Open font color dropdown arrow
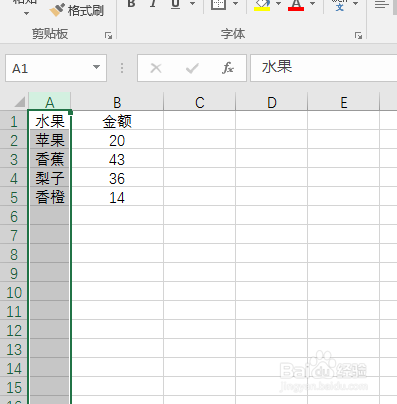 [x=312, y=4]
